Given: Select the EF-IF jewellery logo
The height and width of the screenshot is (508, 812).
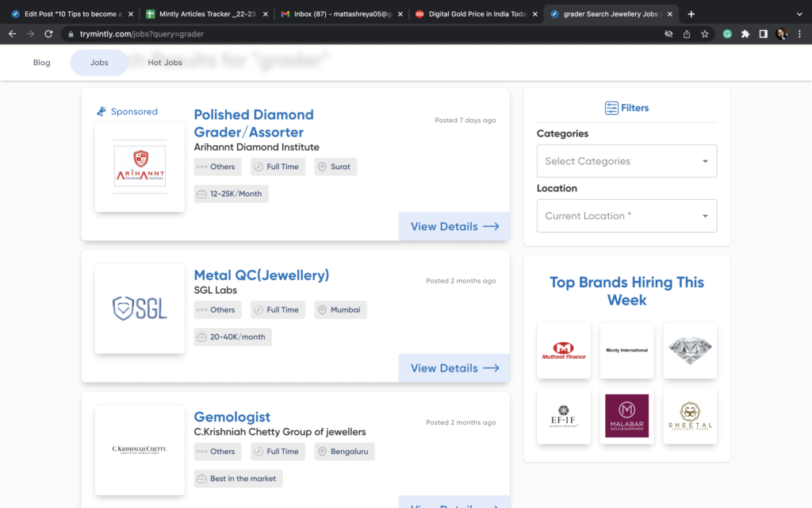Looking at the screenshot, I should coord(564,415).
